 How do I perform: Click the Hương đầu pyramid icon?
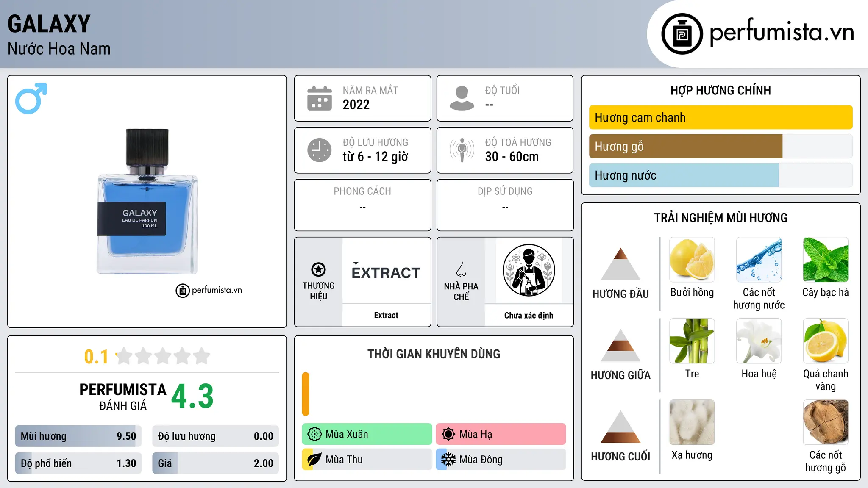click(x=620, y=264)
